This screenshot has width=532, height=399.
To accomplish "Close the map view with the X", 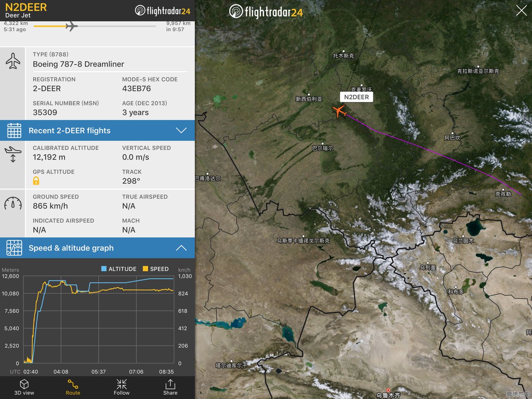I will pyautogui.click(x=521, y=11).
